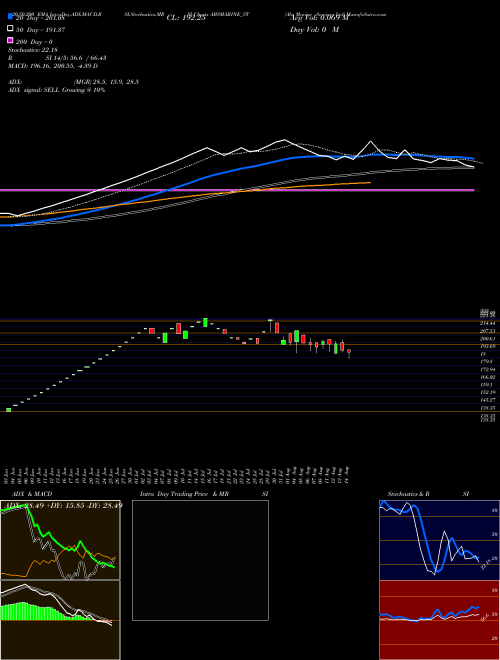The width and height of the screenshot is (500, 660).
Task: Click the 'MACD: 196.16, 200.55, -4.39 D' readout
Action: point(53,66)
